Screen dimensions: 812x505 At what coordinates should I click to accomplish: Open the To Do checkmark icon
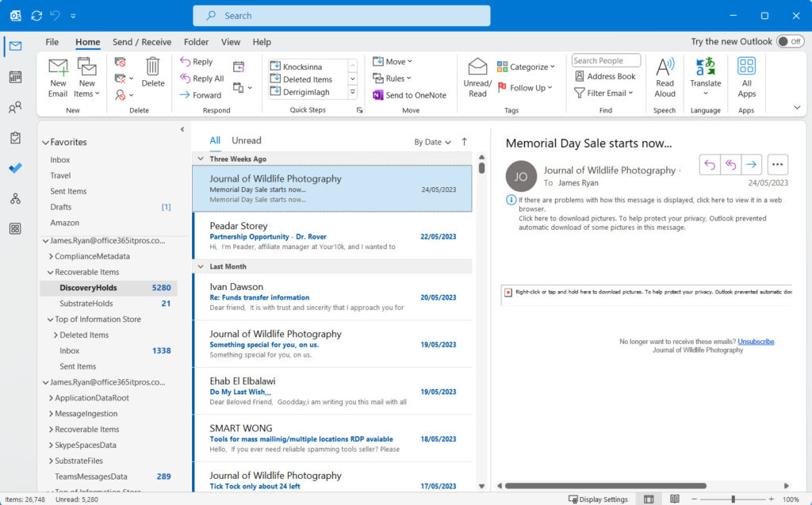(16, 168)
